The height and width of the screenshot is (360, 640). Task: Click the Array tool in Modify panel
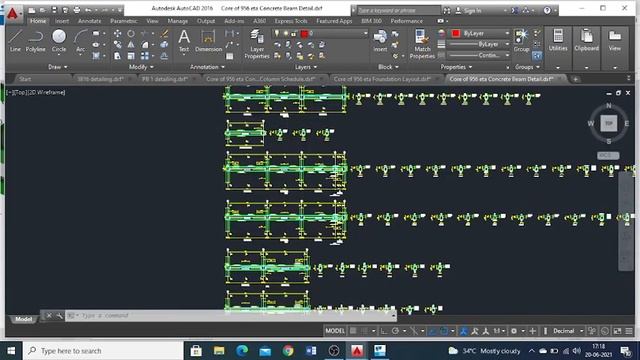click(x=145, y=56)
